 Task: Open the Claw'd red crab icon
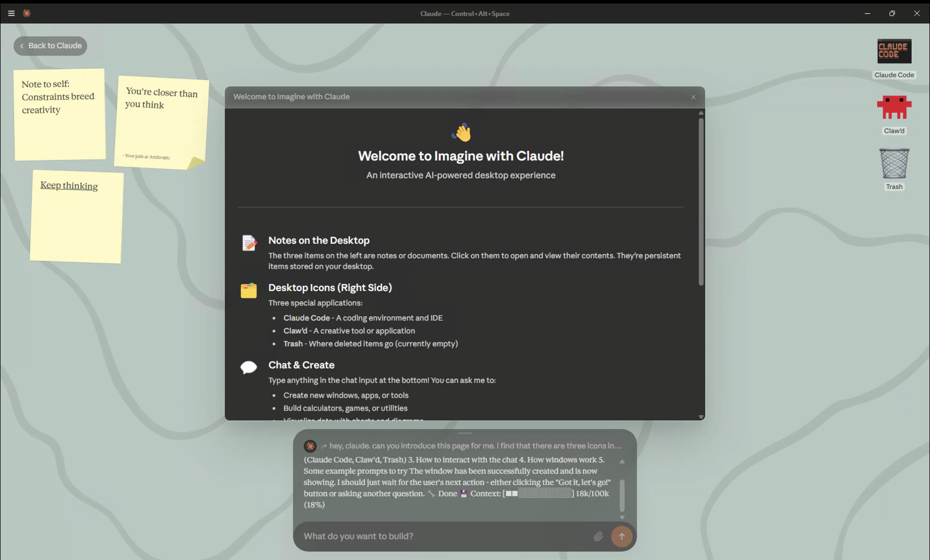(894, 114)
